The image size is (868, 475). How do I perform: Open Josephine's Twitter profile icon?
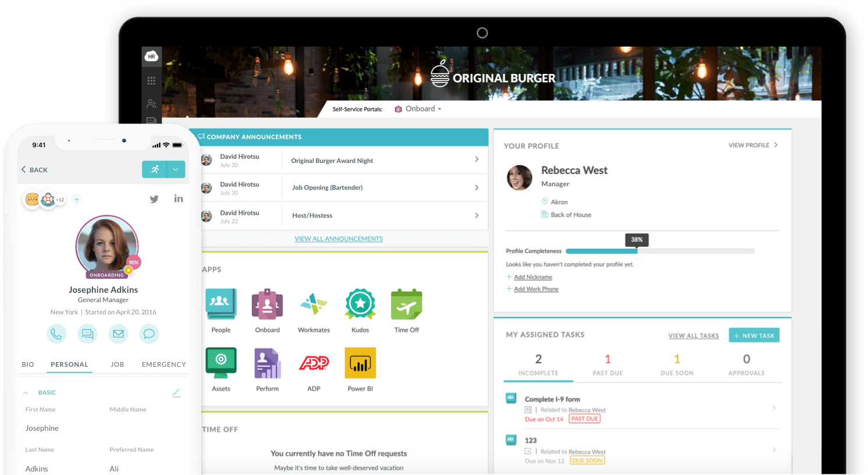(x=154, y=198)
